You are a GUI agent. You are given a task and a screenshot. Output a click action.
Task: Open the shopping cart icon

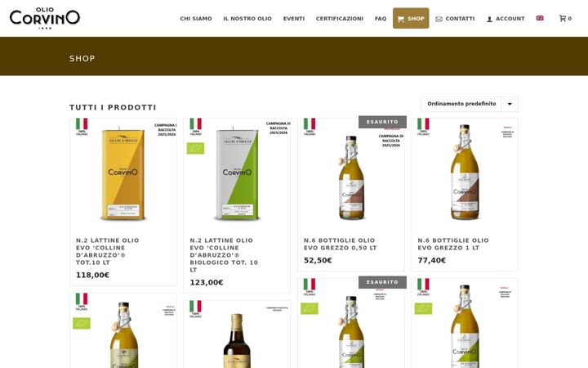tap(562, 18)
